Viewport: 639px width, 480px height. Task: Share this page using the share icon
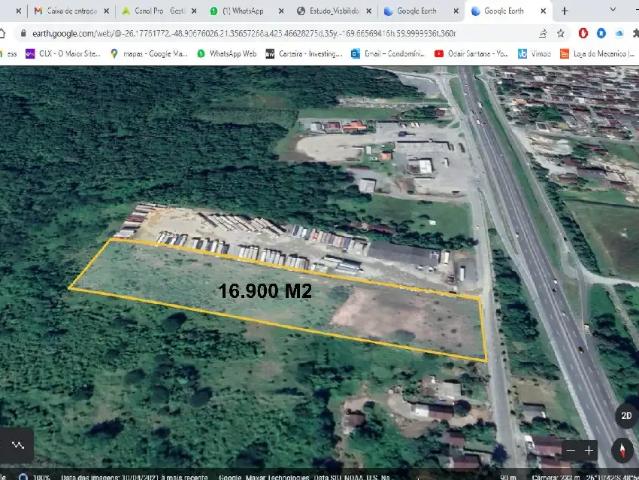543,33
